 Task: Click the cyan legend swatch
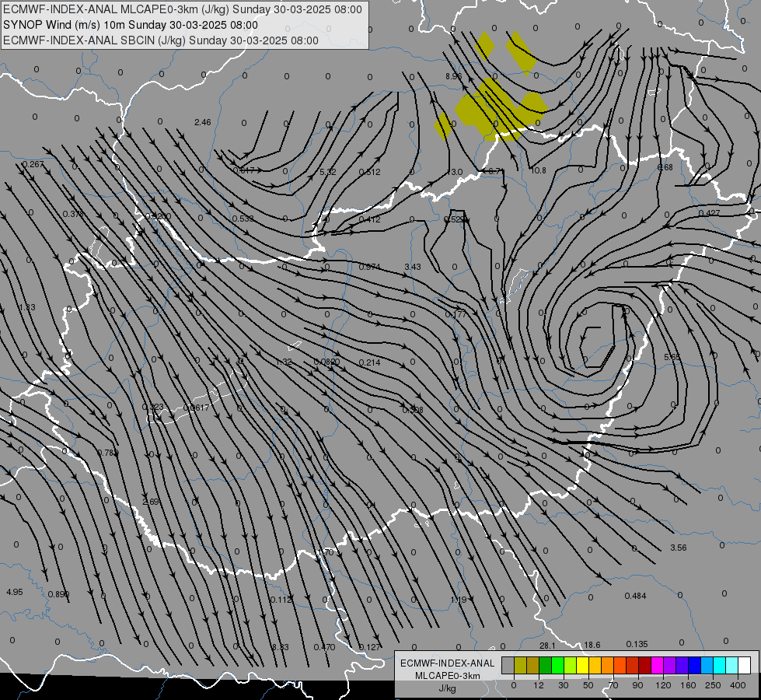tap(719, 665)
